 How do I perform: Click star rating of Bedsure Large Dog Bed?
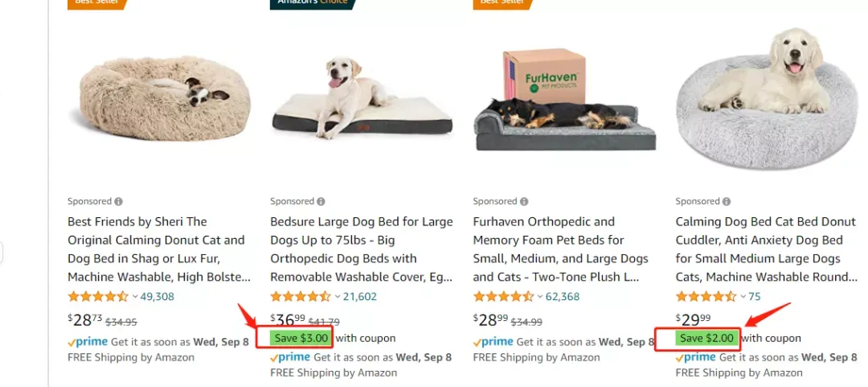(301, 296)
